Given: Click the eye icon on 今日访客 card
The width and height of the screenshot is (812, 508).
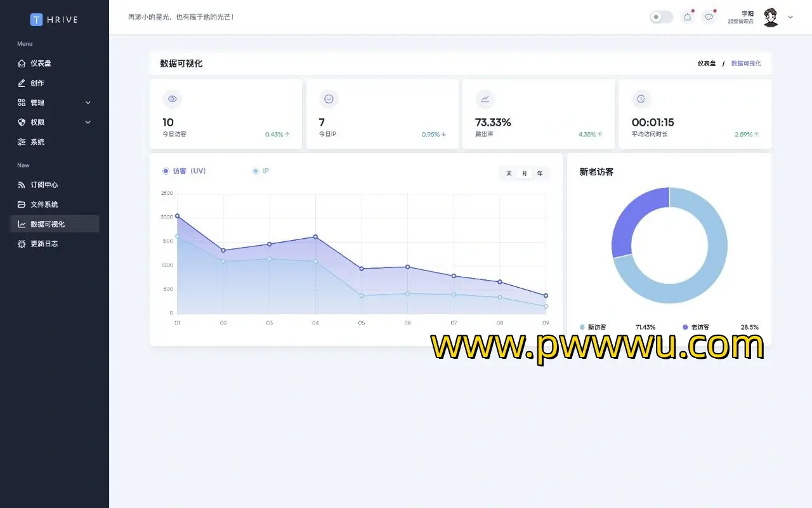Looking at the screenshot, I should click(x=172, y=99).
